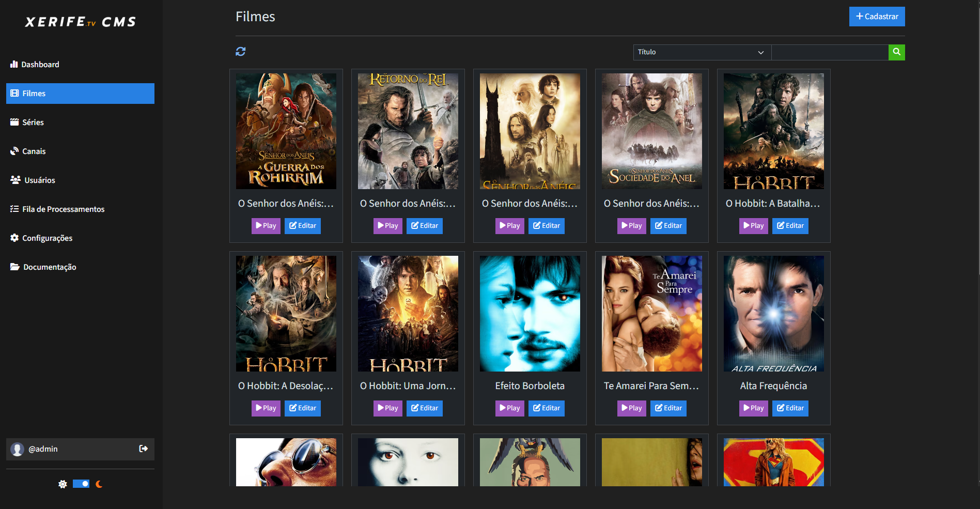Edit O Hobbit: A Batalha movie
Viewport: 980px width, 509px height.
pyautogui.click(x=790, y=226)
